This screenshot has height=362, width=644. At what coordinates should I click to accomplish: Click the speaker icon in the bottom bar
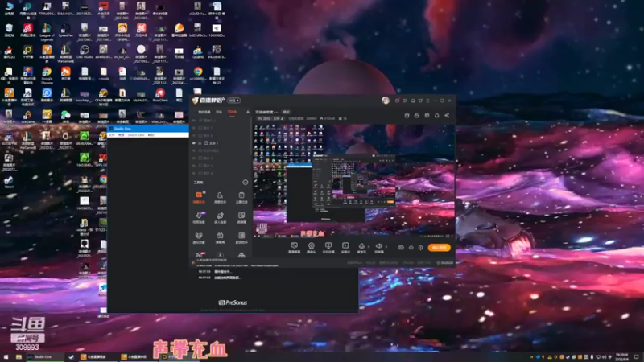pos(378,248)
